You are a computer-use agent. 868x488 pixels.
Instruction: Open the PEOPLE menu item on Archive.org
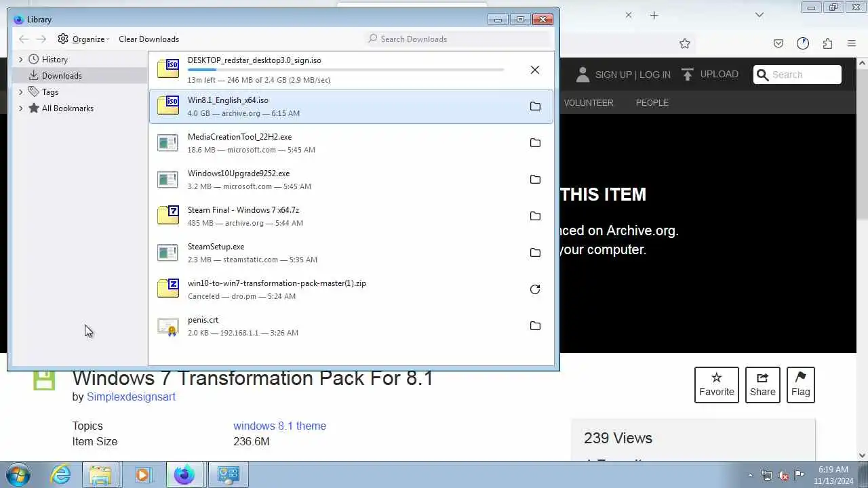point(652,103)
